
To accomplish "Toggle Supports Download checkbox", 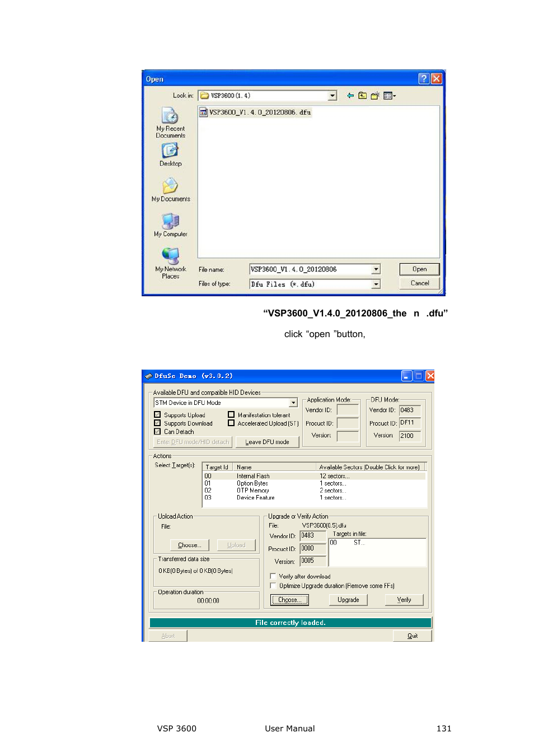I will pyautogui.click(x=157, y=423).
